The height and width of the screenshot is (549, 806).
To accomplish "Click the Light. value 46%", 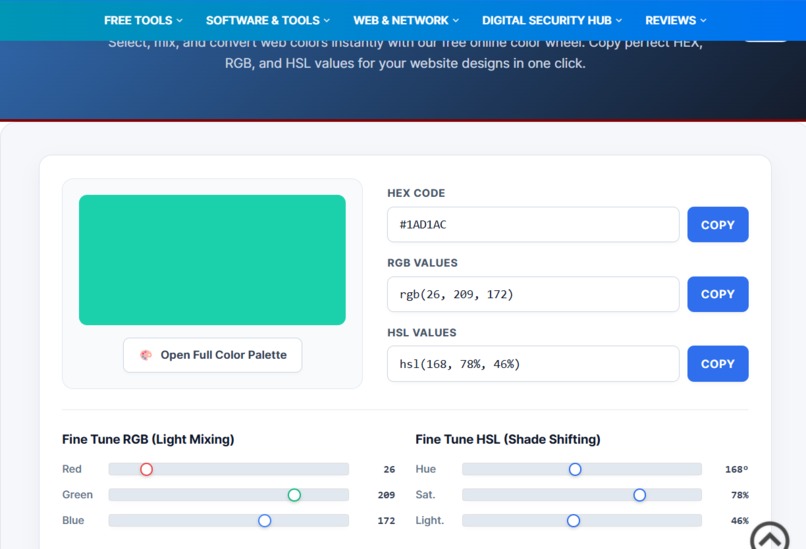I will pyautogui.click(x=740, y=521).
